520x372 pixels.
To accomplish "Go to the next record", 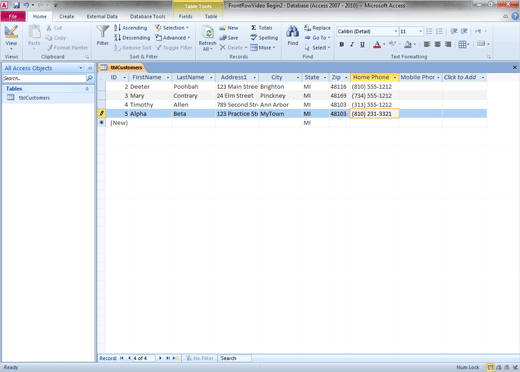I will click(160, 358).
